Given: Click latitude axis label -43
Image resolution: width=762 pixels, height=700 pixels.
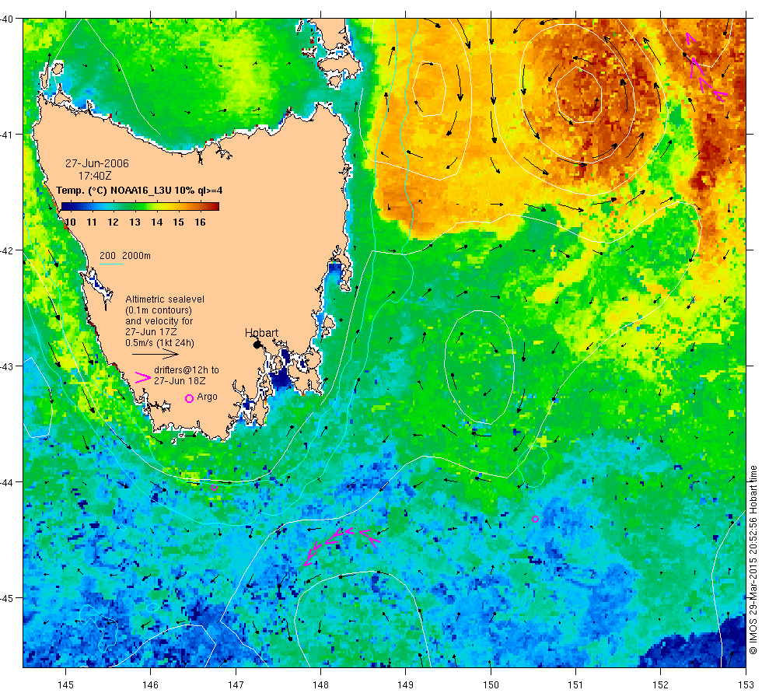Looking at the screenshot, I should click(7, 366).
